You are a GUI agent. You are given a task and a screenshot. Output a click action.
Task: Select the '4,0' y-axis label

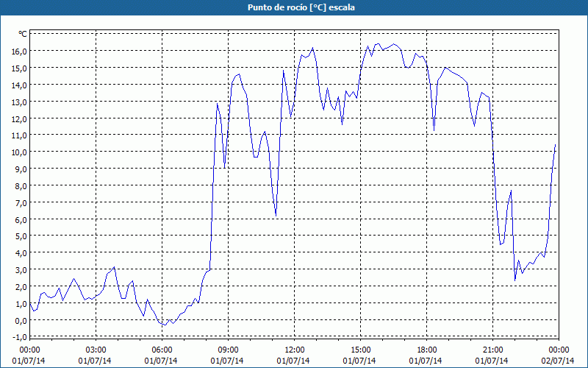click(21, 253)
